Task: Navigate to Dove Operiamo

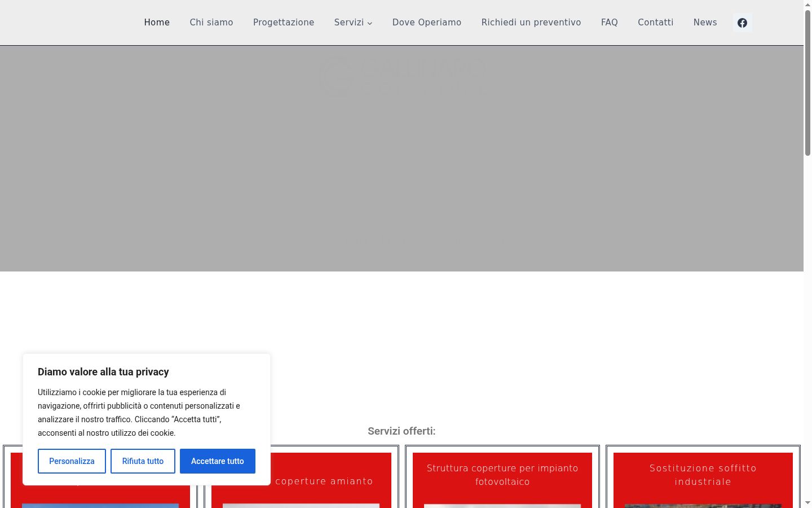Action: 427,23
